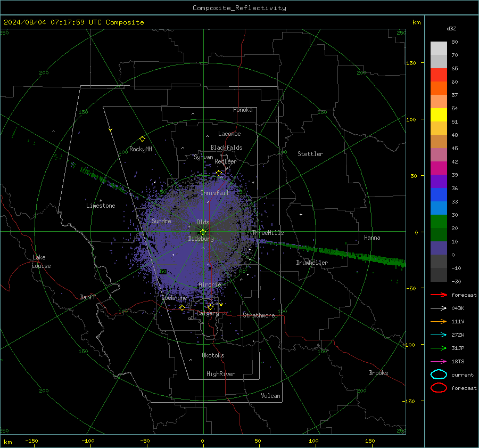
Task: Select the 80 dBZ light gray swatch
Action: tap(439, 48)
